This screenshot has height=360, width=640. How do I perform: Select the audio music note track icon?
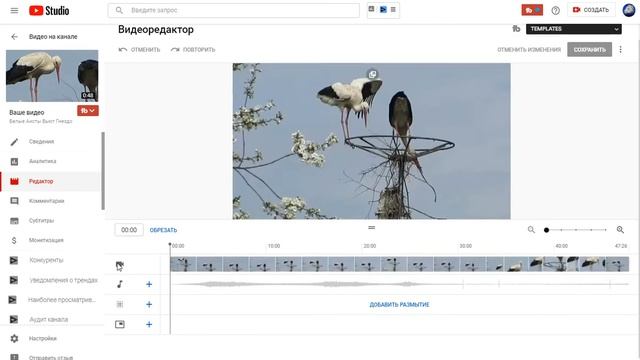click(120, 284)
